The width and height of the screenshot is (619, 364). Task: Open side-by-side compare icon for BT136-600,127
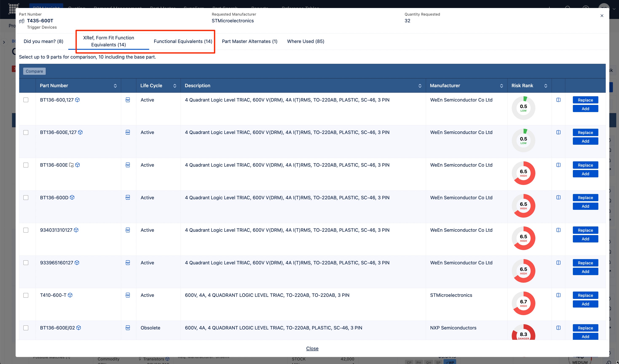pyautogui.click(x=558, y=100)
